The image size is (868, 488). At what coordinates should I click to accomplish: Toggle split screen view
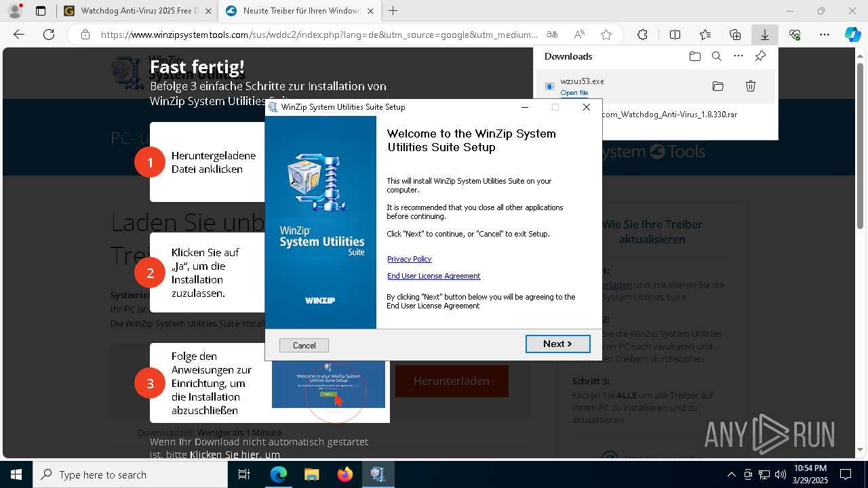pyautogui.click(x=675, y=35)
